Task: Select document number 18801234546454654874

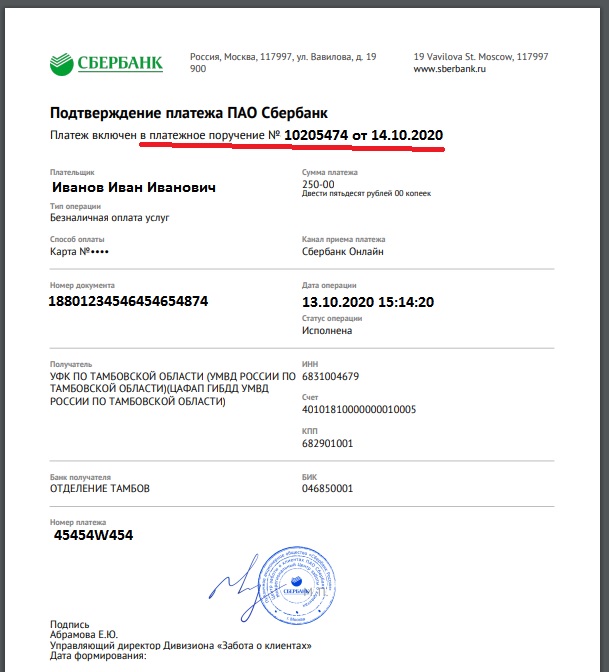Action: [128, 301]
